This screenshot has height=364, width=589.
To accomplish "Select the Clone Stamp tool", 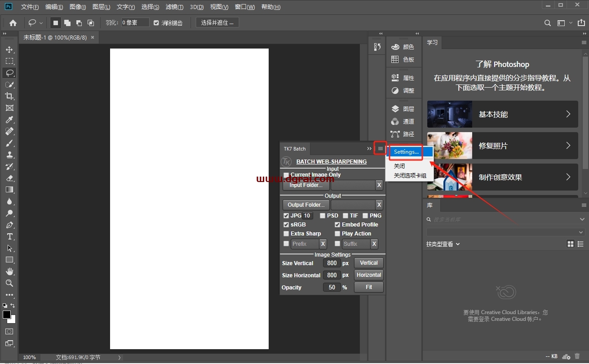I will pos(9,155).
